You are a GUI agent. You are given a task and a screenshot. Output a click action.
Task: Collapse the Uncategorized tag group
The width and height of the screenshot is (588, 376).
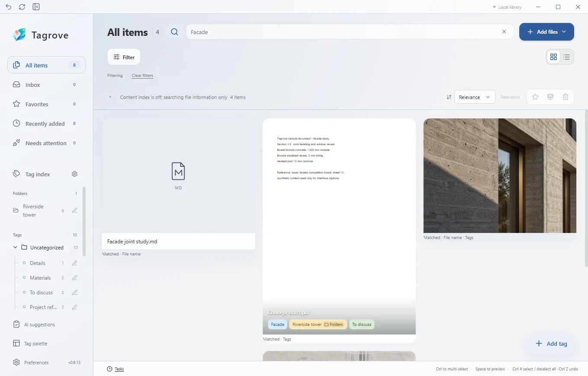coord(15,248)
